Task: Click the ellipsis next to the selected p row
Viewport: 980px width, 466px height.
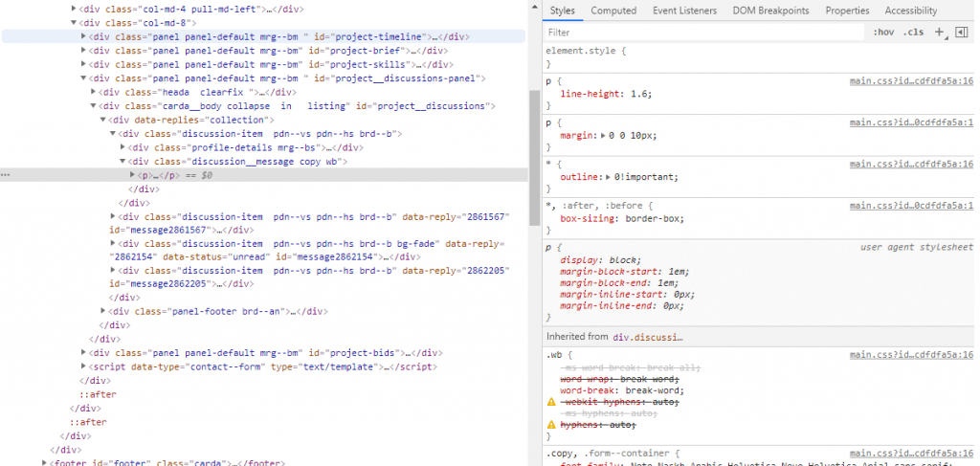Action: coord(6,175)
